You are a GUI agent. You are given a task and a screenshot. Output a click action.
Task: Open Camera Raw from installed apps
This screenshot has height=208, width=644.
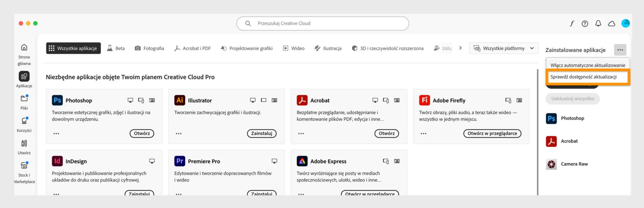point(574,164)
